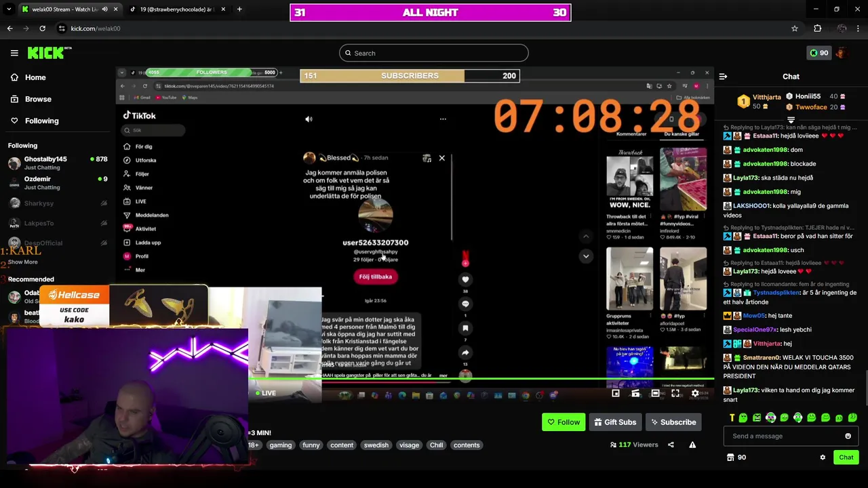Click the 117 Viewers count

coord(634,445)
